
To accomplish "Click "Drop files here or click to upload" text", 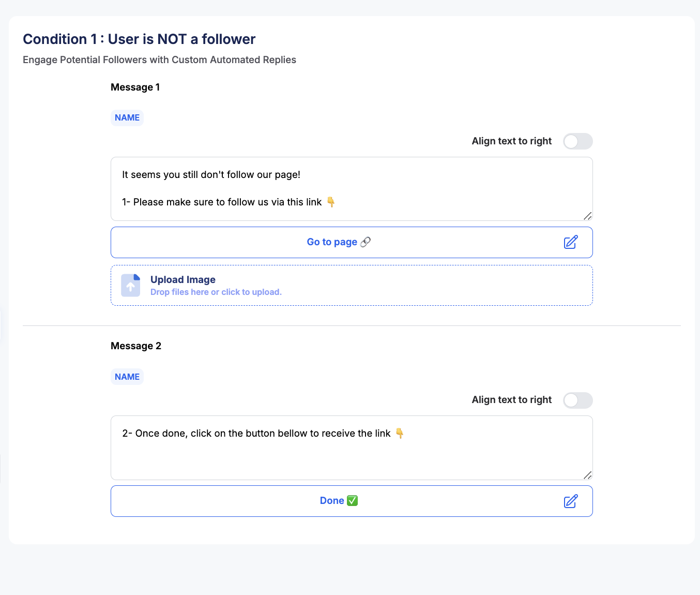I will pyautogui.click(x=216, y=292).
